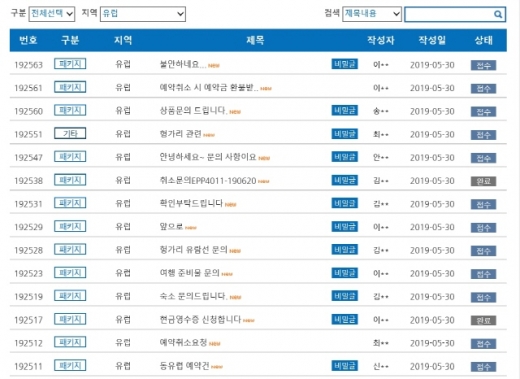Open post 확인부탁드립니다
Screen dimensions: 520x379
click(x=191, y=203)
